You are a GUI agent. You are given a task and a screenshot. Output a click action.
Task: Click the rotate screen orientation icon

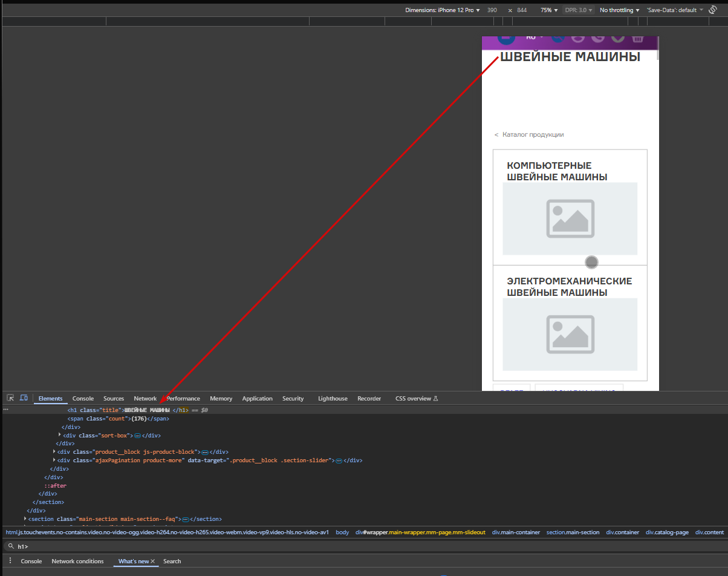pos(713,10)
